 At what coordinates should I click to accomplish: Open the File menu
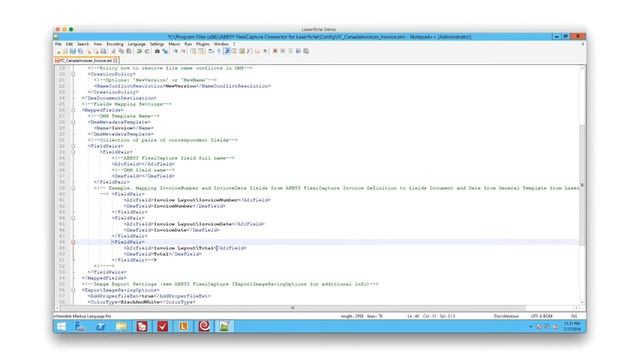(x=58, y=44)
